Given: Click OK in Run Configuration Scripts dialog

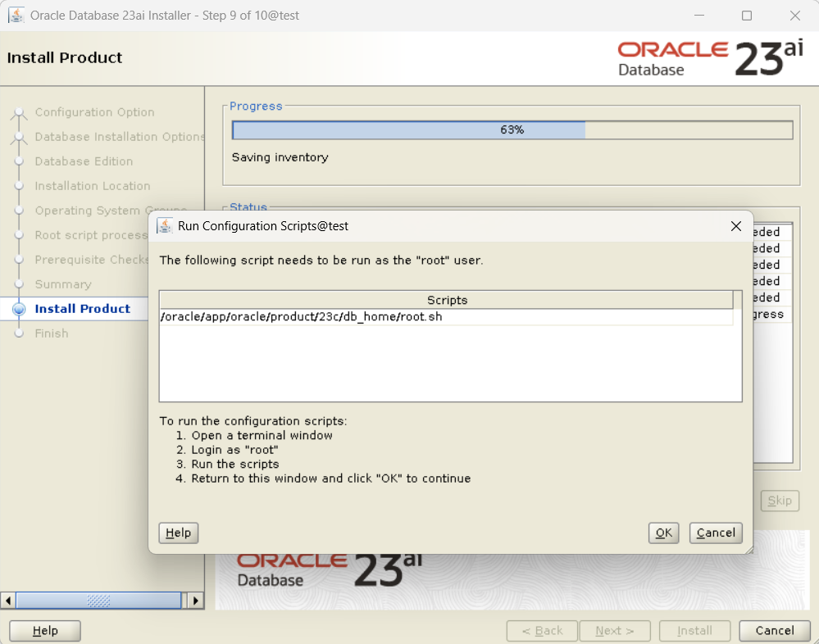Looking at the screenshot, I should click(663, 533).
